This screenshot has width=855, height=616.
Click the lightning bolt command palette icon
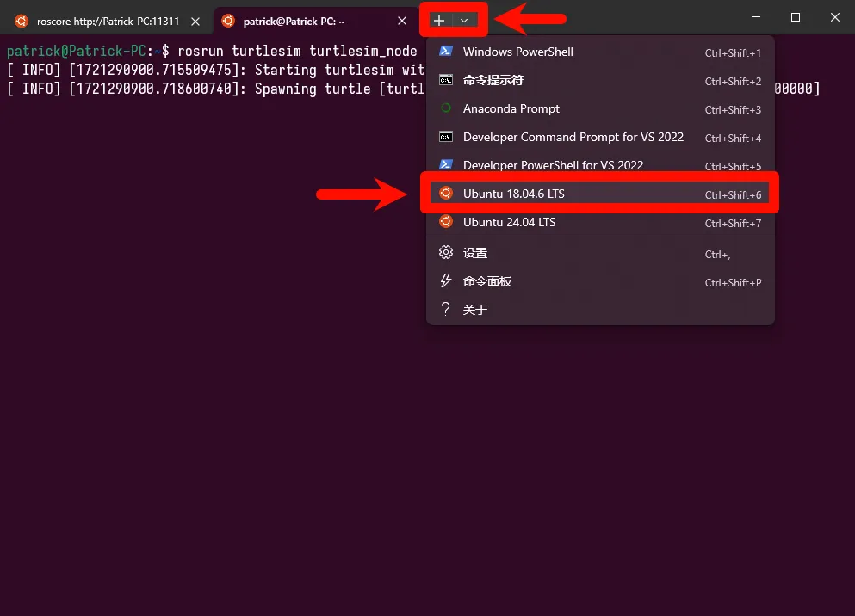point(446,280)
